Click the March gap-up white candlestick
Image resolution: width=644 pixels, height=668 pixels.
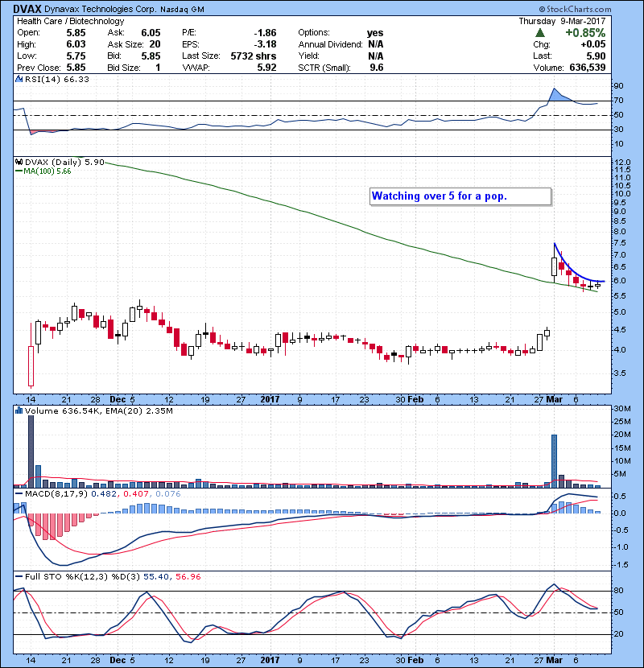coord(554,266)
